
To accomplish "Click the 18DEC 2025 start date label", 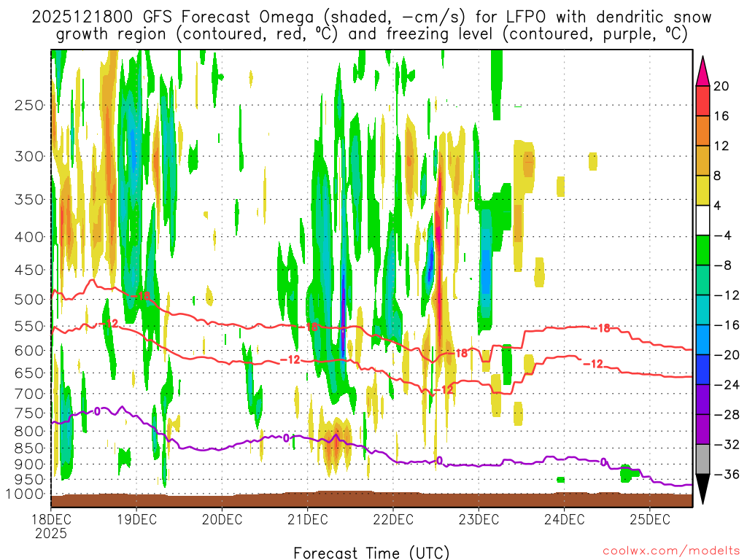I will (51, 526).
